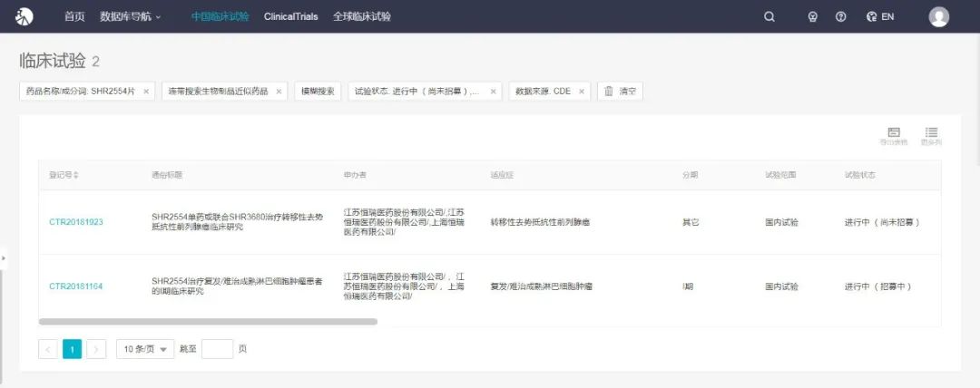The image size is (980, 388).
Task: Select page 1 in pagination
Action: point(72,349)
